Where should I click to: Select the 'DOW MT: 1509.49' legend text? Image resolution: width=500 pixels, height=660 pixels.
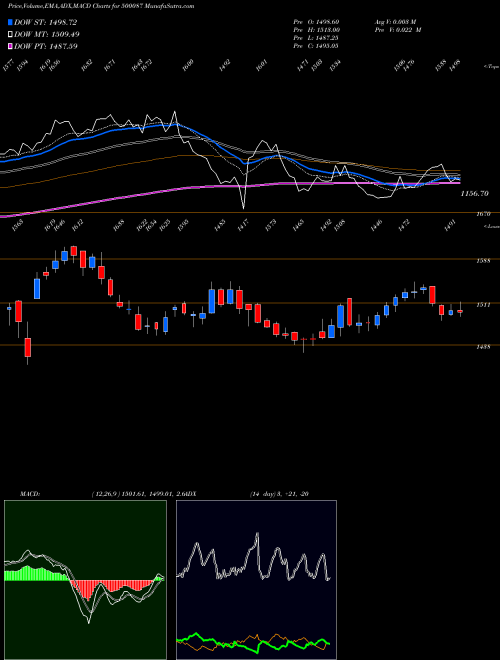click(x=47, y=34)
